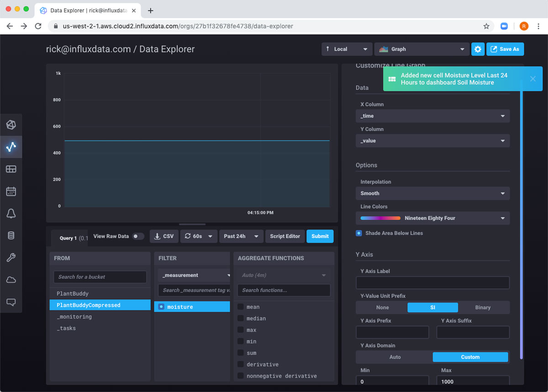Viewport: 548px width, 392px height.
Task: Open Load Data database icon in sidebar
Action: pyautogui.click(x=11, y=235)
